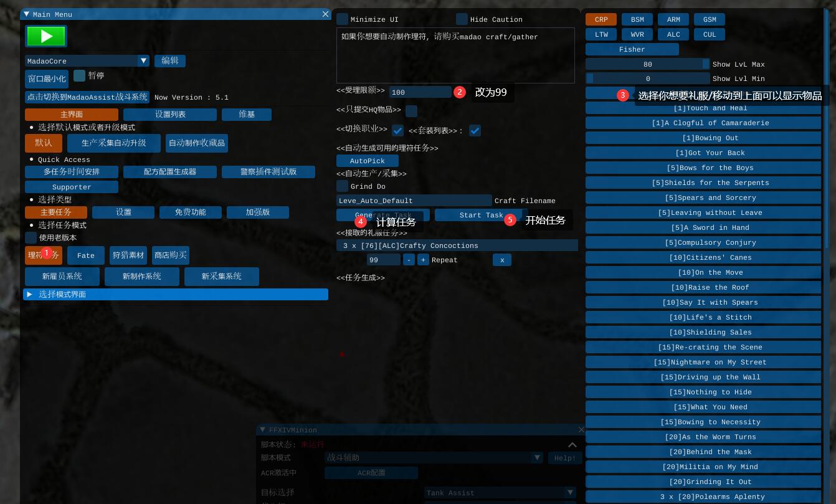This screenshot has width=836, height=504.
Task: Select the CRP crafter class button
Action: tap(601, 19)
